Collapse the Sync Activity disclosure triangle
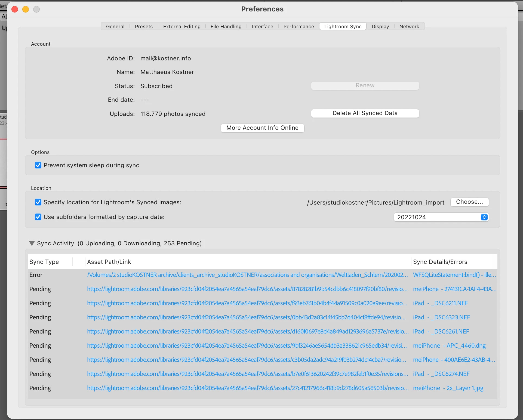523x420 pixels. (32, 243)
